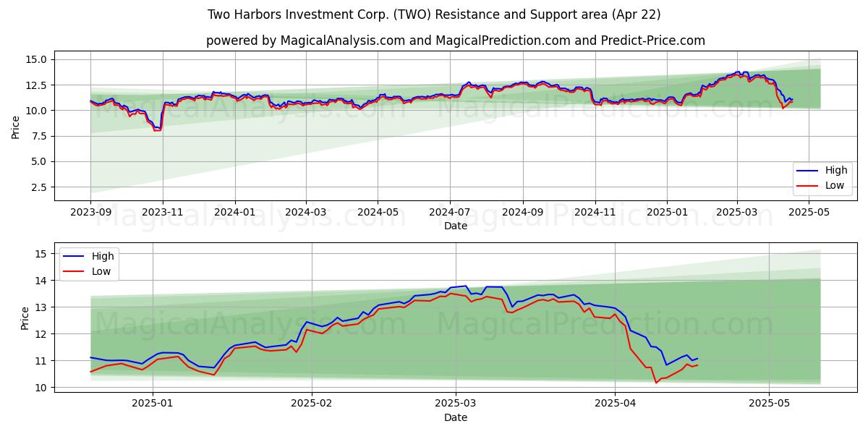Click the 'Price' y-axis label on top chart
Screen dimensions: 868x434
[16, 127]
